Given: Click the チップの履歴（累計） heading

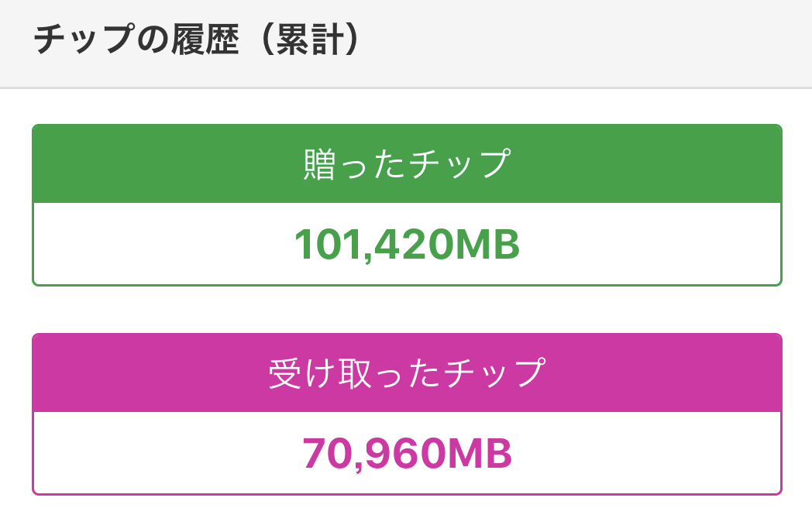Looking at the screenshot, I should (x=197, y=42).
